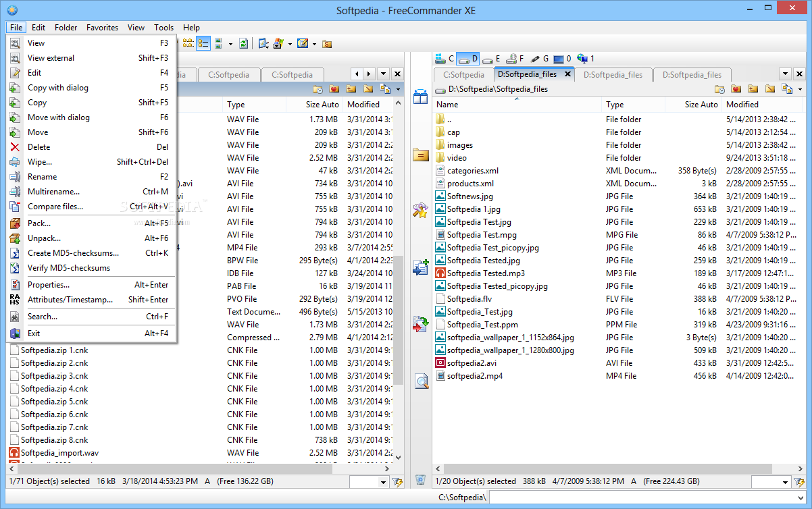Select Softpedia Tested.mp3 file
This screenshot has height=509, width=812.
tap(486, 273)
